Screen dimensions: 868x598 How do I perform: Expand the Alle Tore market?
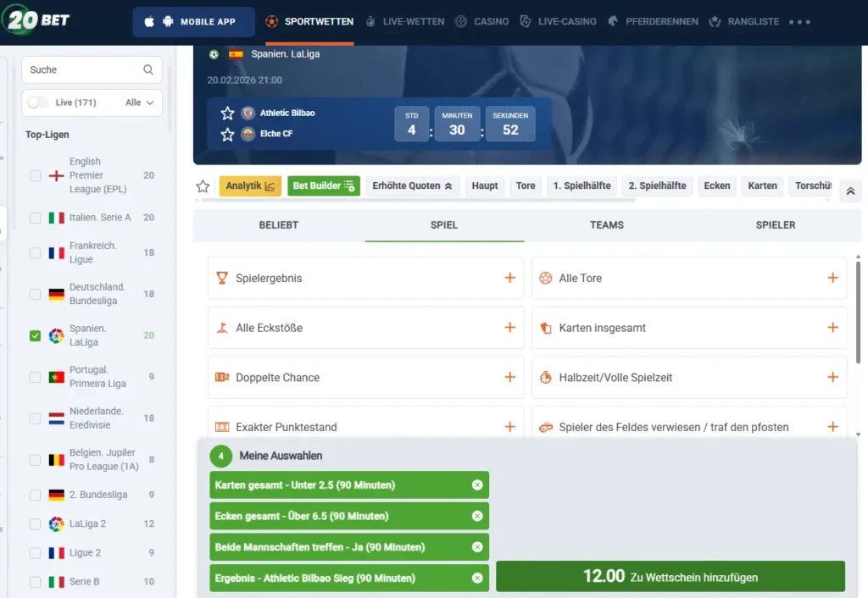click(832, 278)
